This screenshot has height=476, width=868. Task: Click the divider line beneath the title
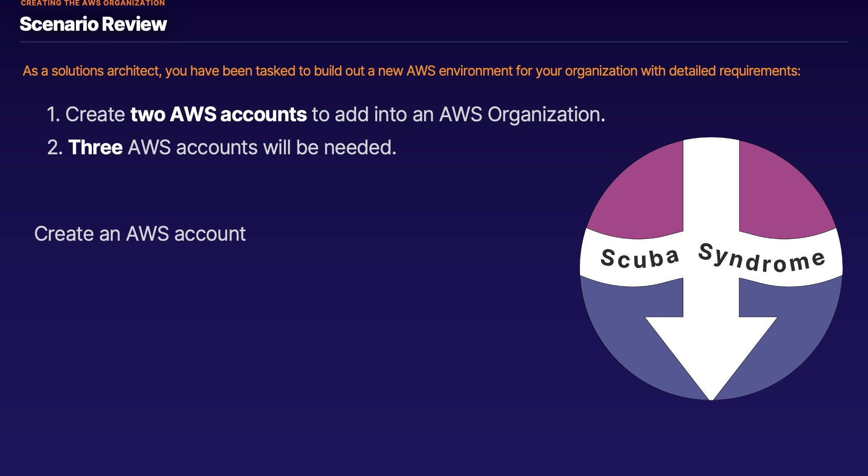click(434, 42)
